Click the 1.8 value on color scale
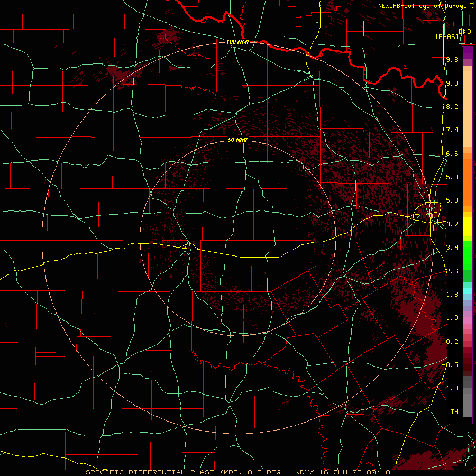The height and width of the screenshot is (476, 476). (x=452, y=295)
